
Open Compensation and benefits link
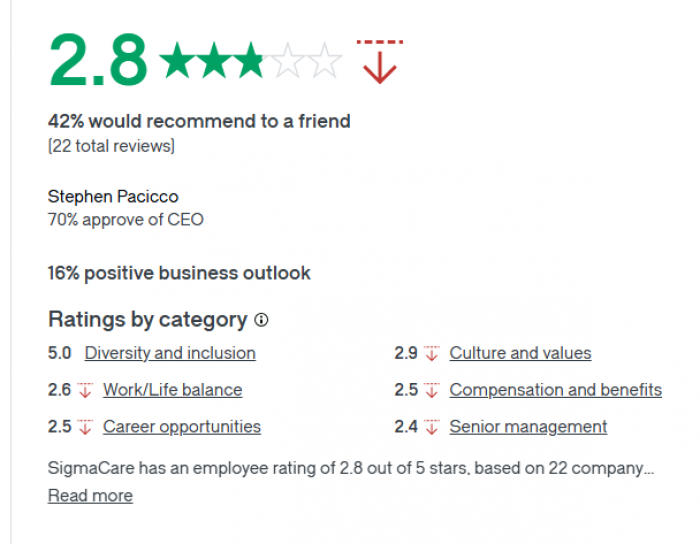[x=555, y=390]
